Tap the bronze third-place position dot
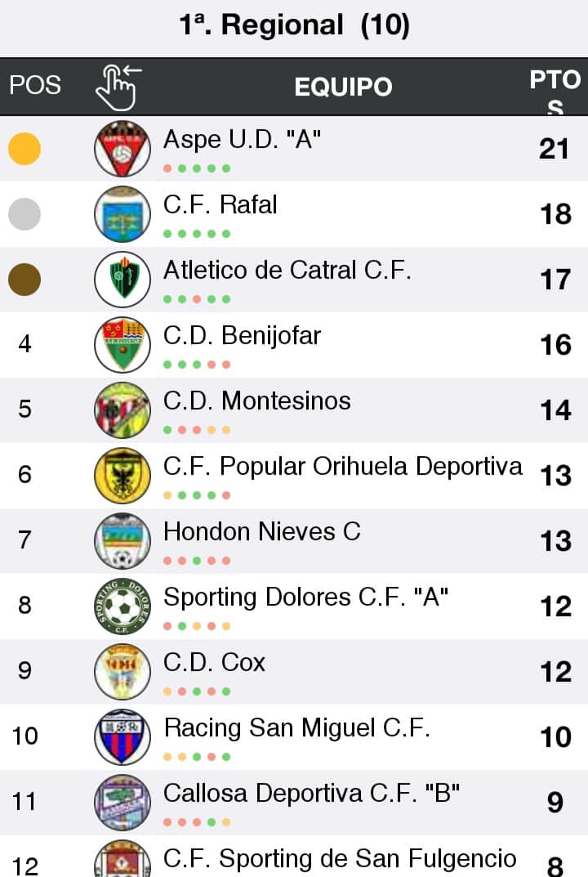The height and width of the screenshot is (877, 588). (x=24, y=280)
